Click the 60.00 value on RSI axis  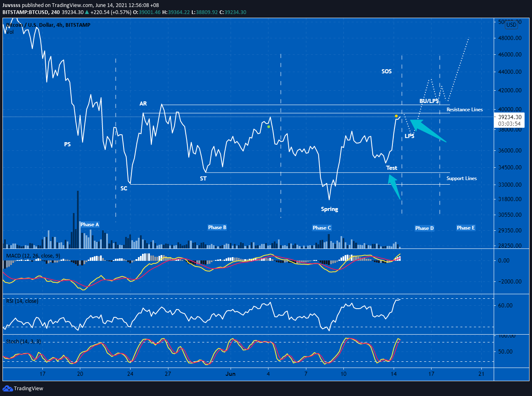click(x=505, y=305)
